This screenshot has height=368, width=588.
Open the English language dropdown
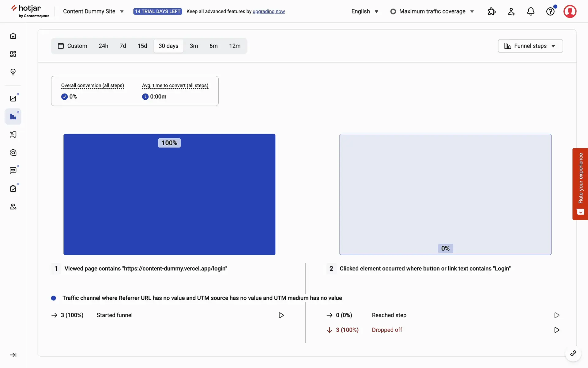pyautogui.click(x=365, y=11)
